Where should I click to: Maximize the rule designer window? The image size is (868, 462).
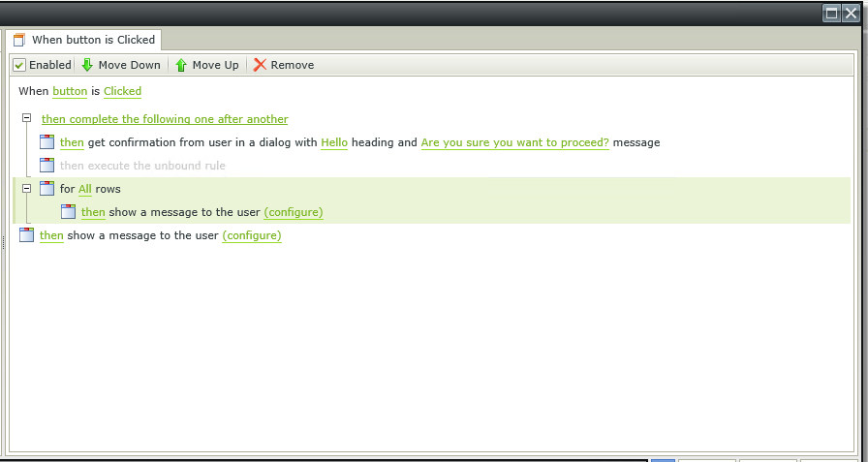[831, 14]
